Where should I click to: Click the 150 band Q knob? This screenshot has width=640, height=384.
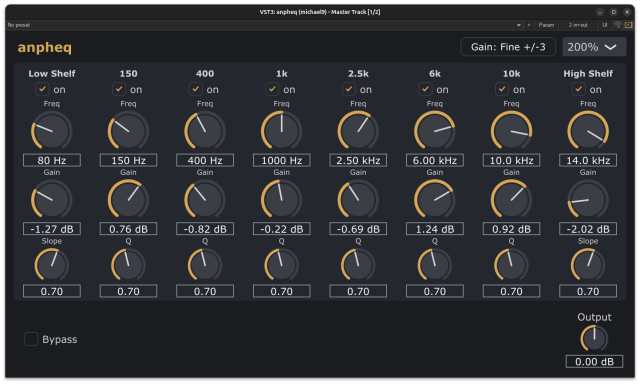(128, 265)
